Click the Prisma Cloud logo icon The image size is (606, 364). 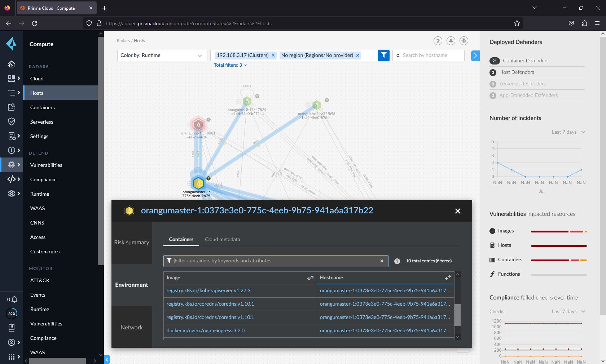click(x=11, y=44)
